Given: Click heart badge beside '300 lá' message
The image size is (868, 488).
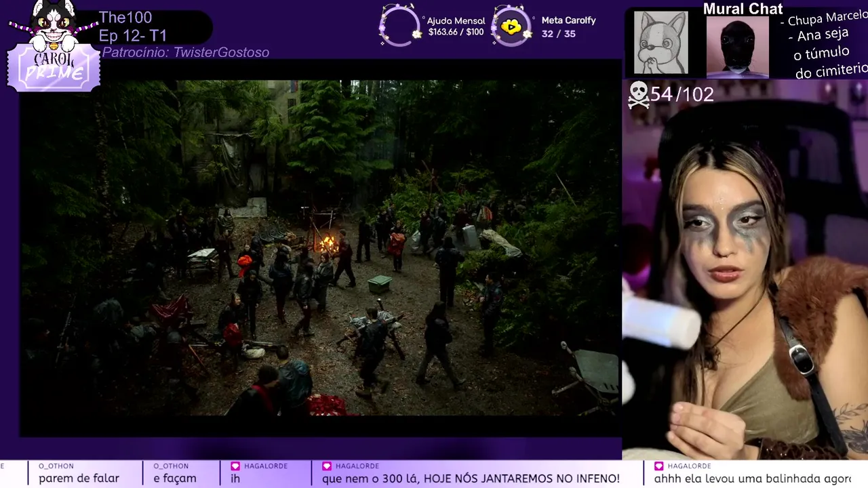Looking at the screenshot, I should (x=326, y=466).
